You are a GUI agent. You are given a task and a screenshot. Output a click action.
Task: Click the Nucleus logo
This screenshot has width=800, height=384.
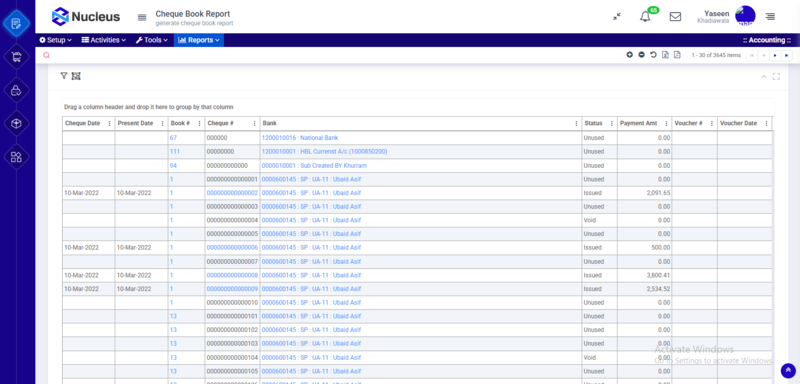pos(86,17)
